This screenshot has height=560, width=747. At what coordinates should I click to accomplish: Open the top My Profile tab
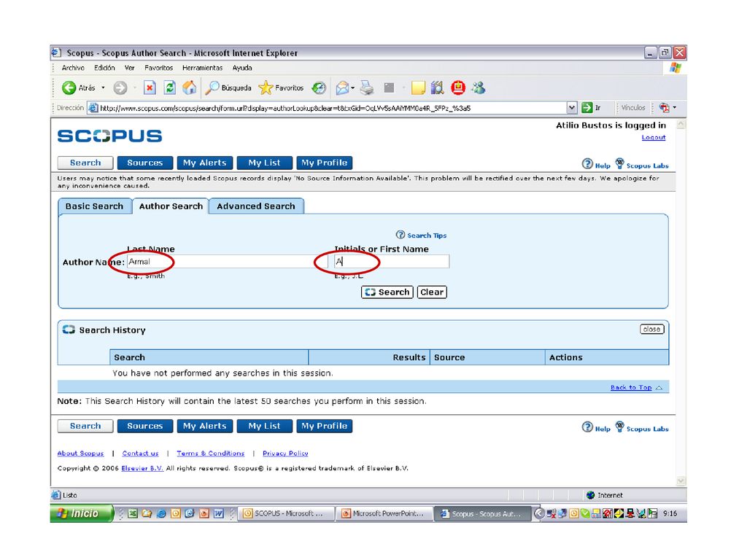[x=325, y=163]
